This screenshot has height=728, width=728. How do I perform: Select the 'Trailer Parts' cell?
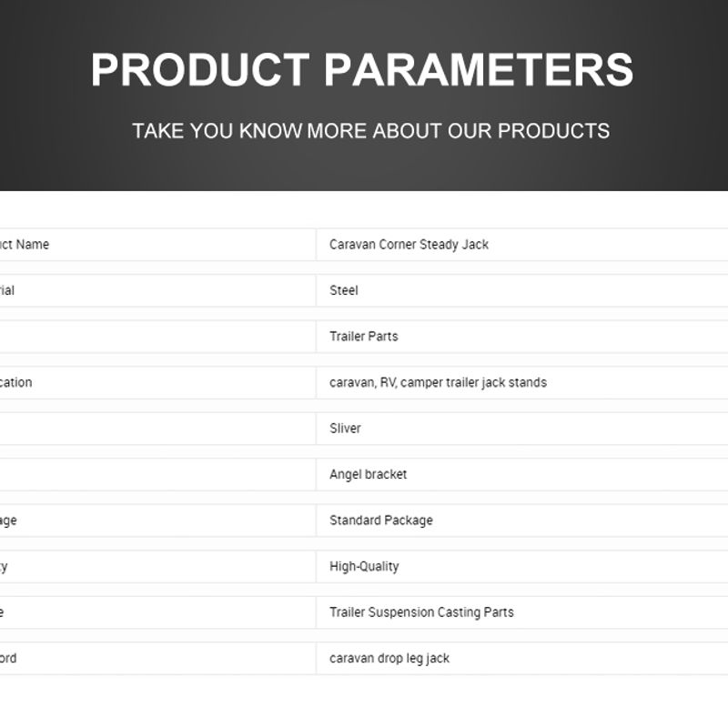pyautogui.click(x=521, y=336)
